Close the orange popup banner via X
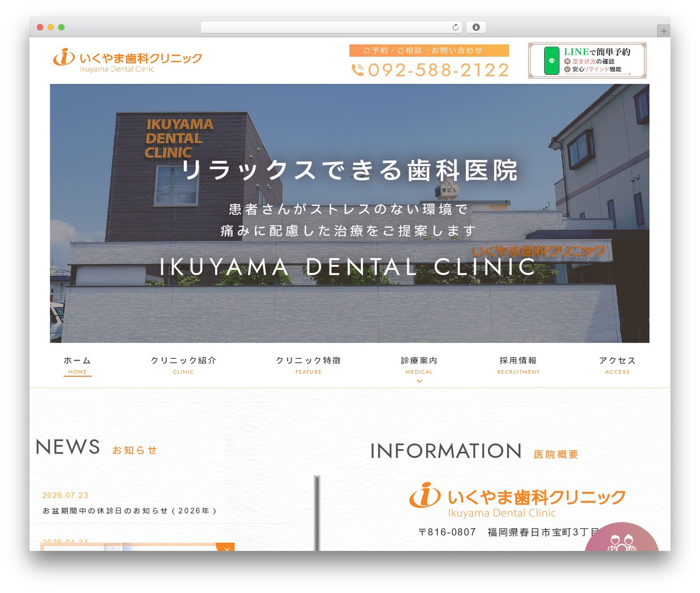This screenshot has width=700, height=593. click(x=226, y=548)
